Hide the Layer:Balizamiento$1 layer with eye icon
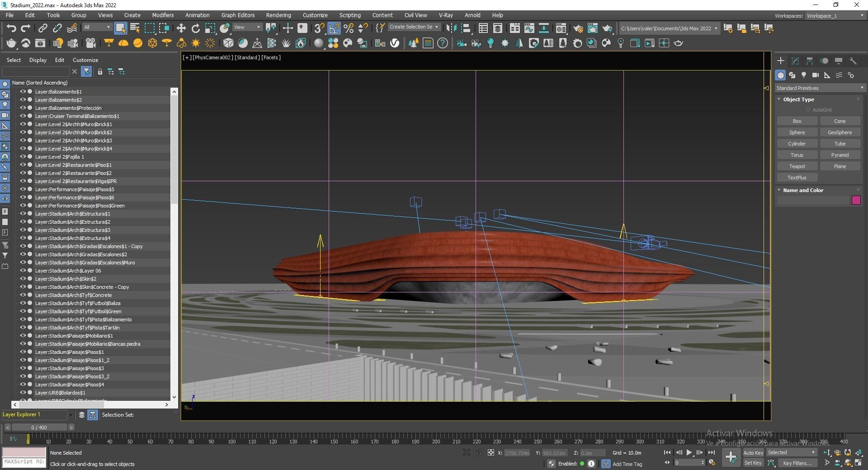This screenshot has width=868, height=470. pos(23,92)
